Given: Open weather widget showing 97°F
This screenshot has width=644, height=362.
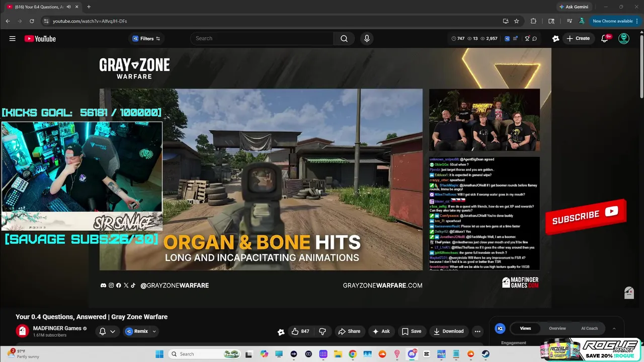Looking at the screenshot, I should point(23,354).
